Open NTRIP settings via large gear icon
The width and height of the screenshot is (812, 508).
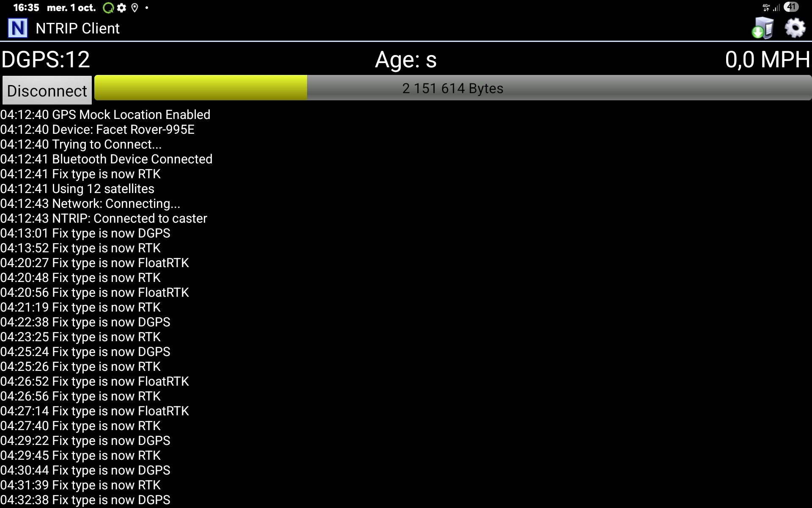(795, 28)
